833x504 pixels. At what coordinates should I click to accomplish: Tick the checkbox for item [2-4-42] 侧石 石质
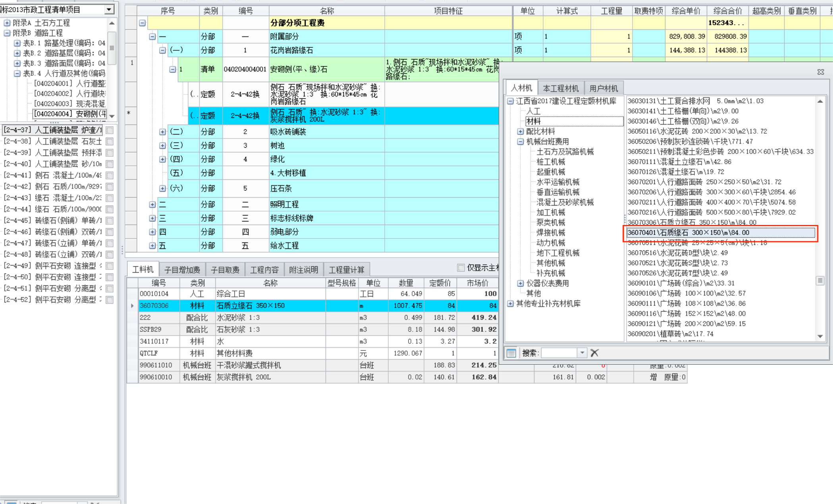coord(110,187)
